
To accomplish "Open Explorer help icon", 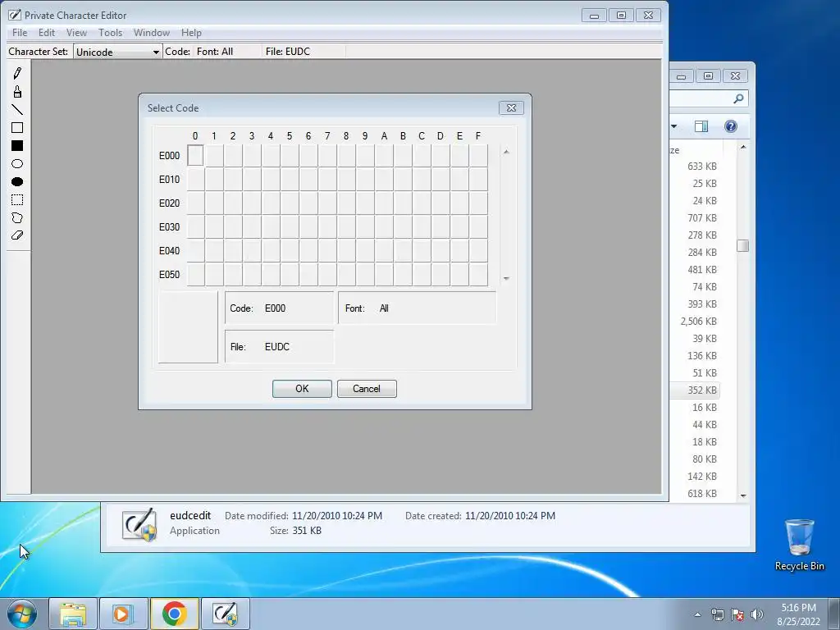I will (x=731, y=126).
